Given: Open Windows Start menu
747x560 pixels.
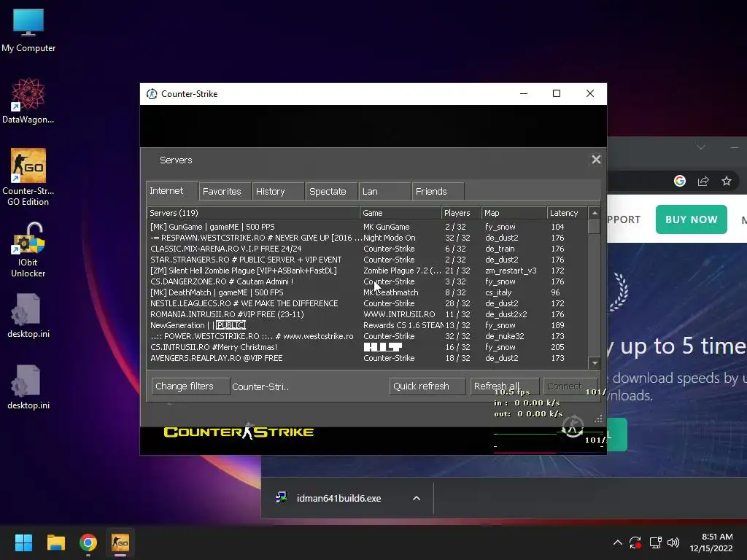Looking at the screenshot, I should (x=23, y=542).
